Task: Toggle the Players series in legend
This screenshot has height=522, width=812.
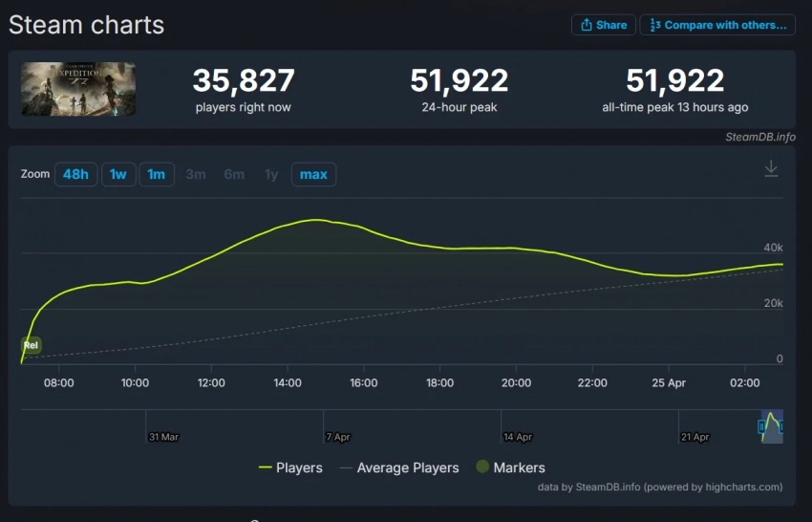Action: [x=290, y=468]
